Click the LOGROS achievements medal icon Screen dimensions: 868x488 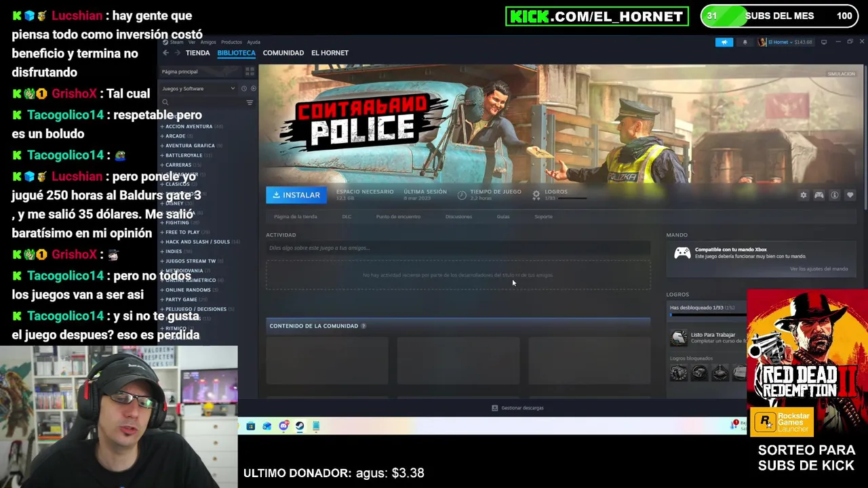coord(536,195)
